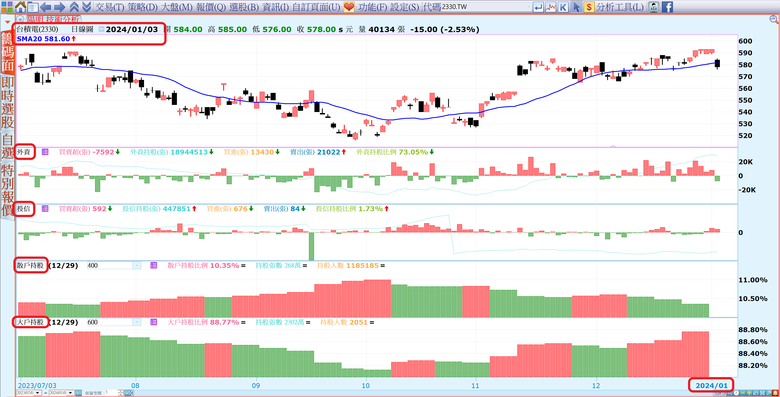
Task: Open the 策略(D) menu
Action: point(142,7)
